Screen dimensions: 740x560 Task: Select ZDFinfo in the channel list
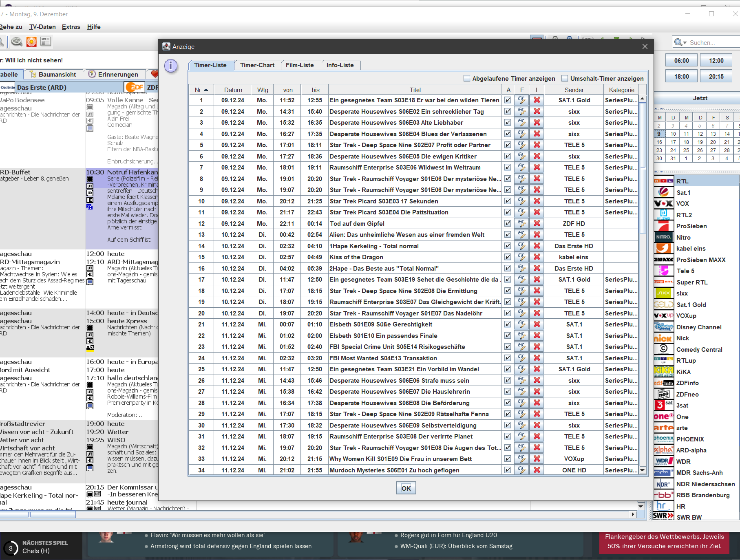click(x=687, y=383)
